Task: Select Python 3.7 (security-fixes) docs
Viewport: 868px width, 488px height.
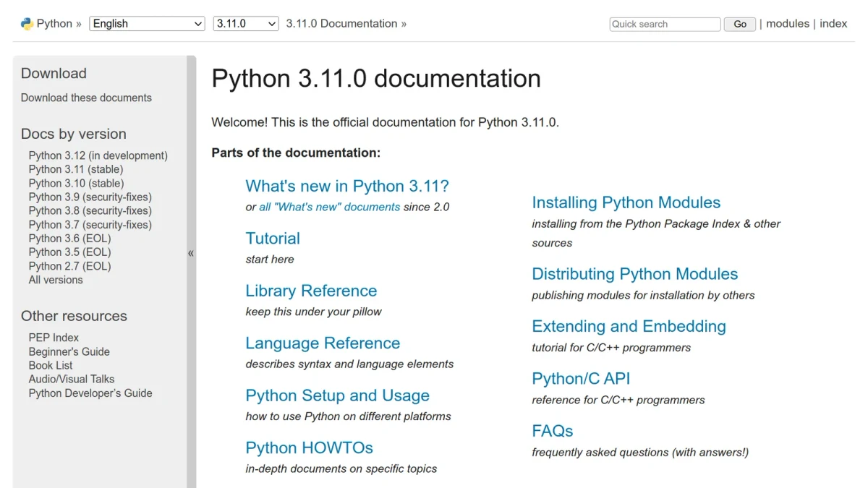Action: [90, 225]
